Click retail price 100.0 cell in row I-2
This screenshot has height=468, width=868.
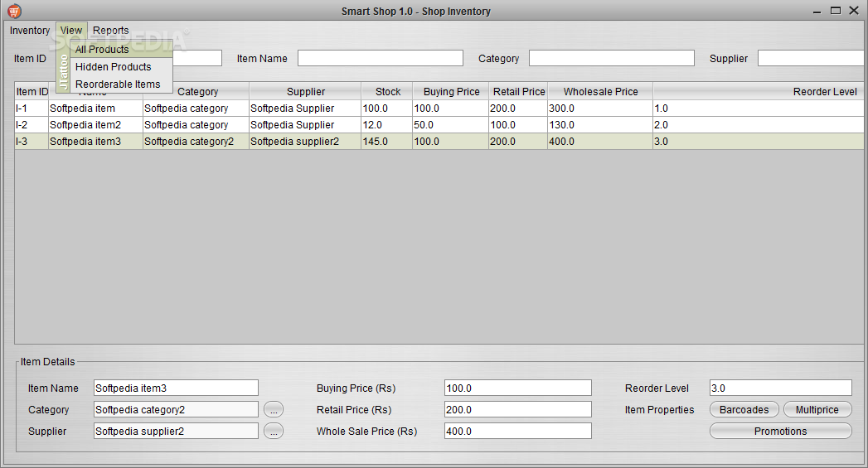[518, 125]
